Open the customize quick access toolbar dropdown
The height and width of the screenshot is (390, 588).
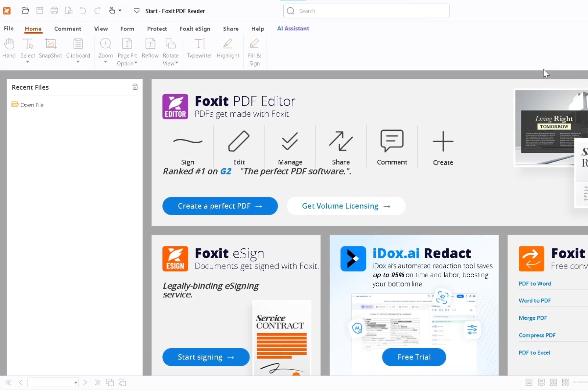coord(136,11)
